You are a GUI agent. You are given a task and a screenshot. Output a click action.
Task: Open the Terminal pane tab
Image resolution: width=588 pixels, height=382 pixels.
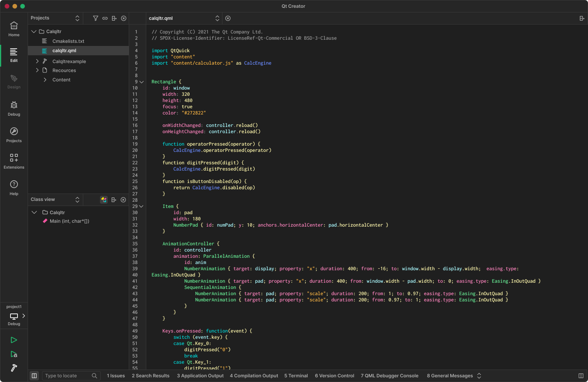(296, 376)
